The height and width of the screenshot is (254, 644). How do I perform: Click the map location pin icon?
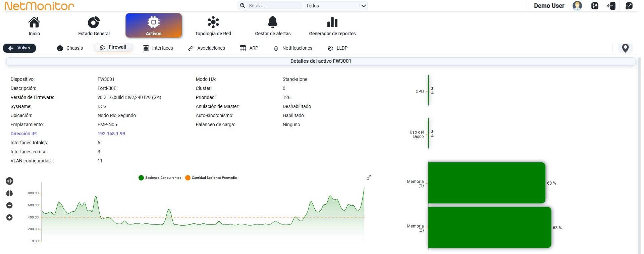pyautogui.click(x=625, y=48)
